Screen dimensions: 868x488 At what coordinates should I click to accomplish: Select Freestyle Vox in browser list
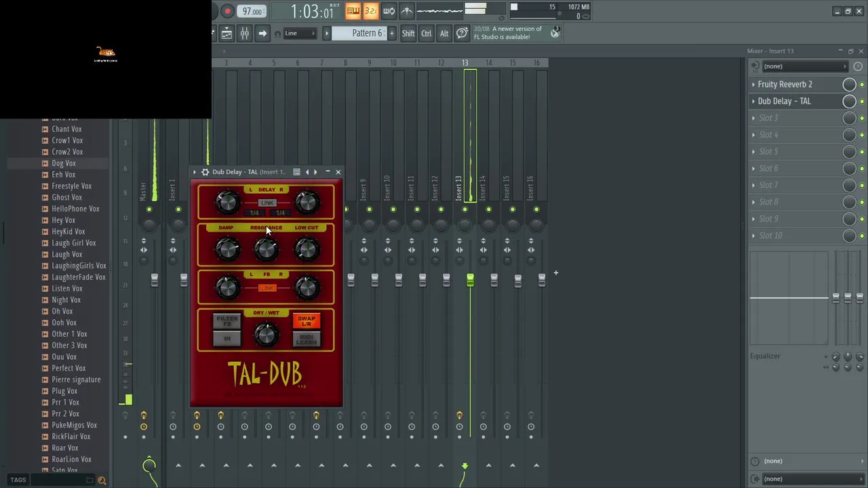click(x=71, y=186)
